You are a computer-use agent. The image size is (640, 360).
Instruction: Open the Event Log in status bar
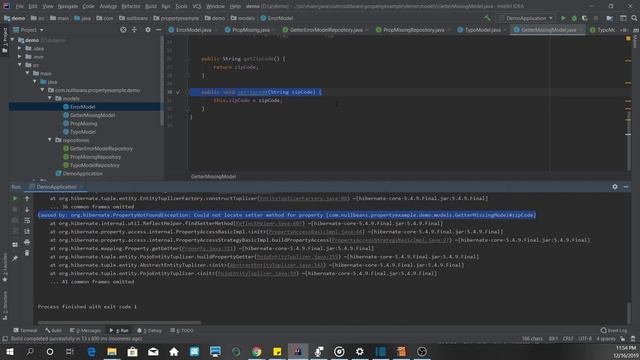[x=613, y=330]
